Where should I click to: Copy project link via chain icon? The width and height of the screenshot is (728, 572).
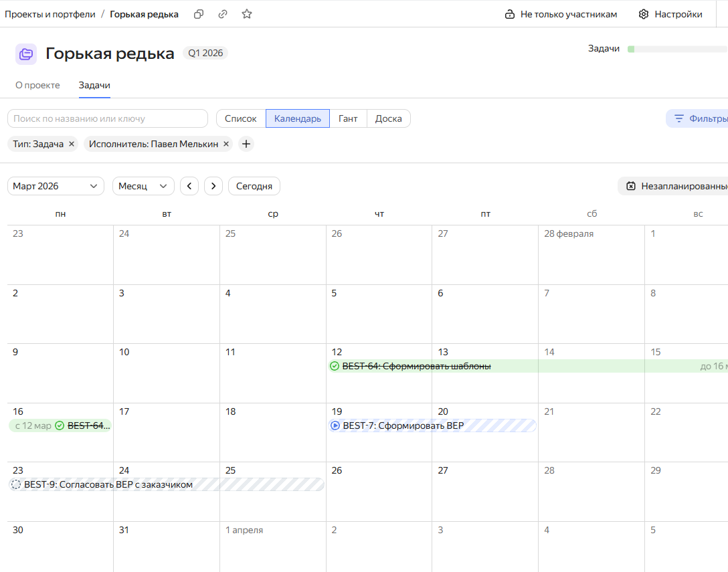coord(223,14)
